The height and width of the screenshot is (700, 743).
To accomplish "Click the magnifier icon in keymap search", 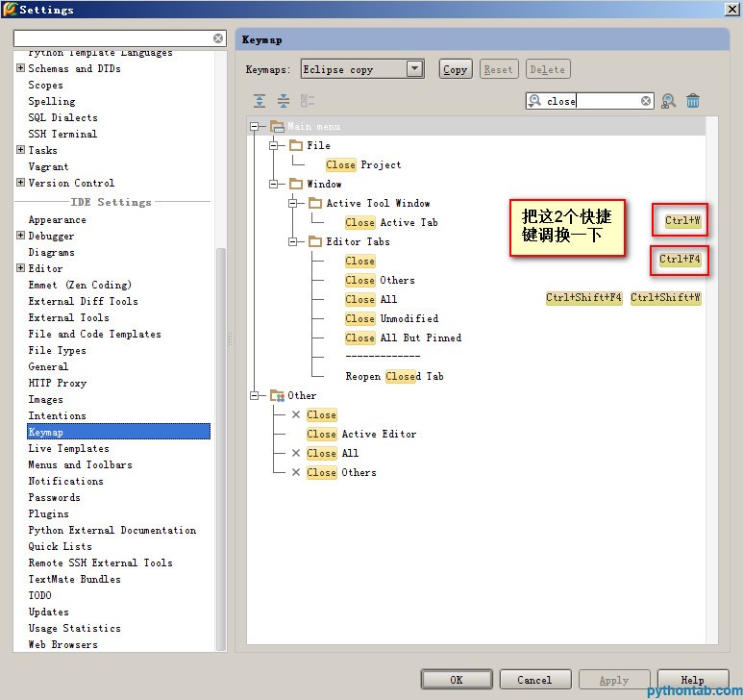I will pos(535,100).
